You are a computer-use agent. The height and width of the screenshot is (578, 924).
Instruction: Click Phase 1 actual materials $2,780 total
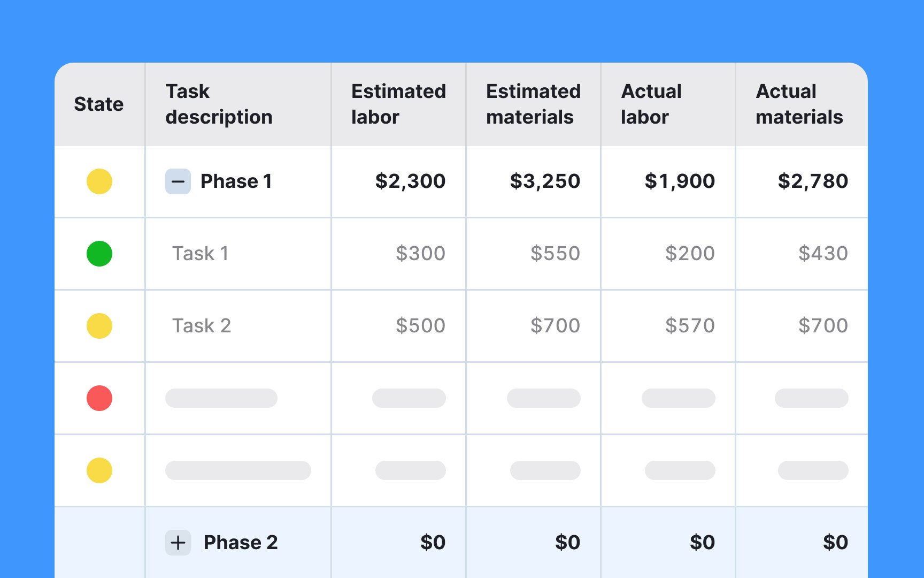point(813,181)
